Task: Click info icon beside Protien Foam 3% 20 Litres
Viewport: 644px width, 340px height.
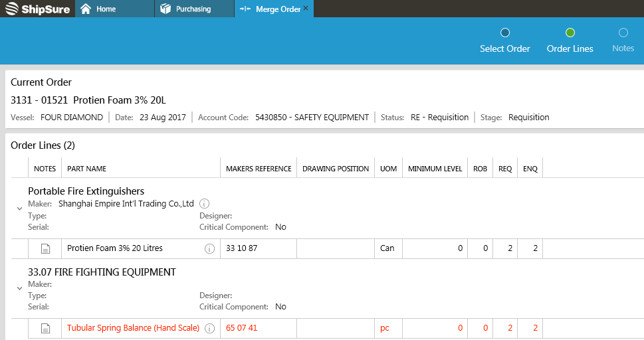Action: click(209, 249)
